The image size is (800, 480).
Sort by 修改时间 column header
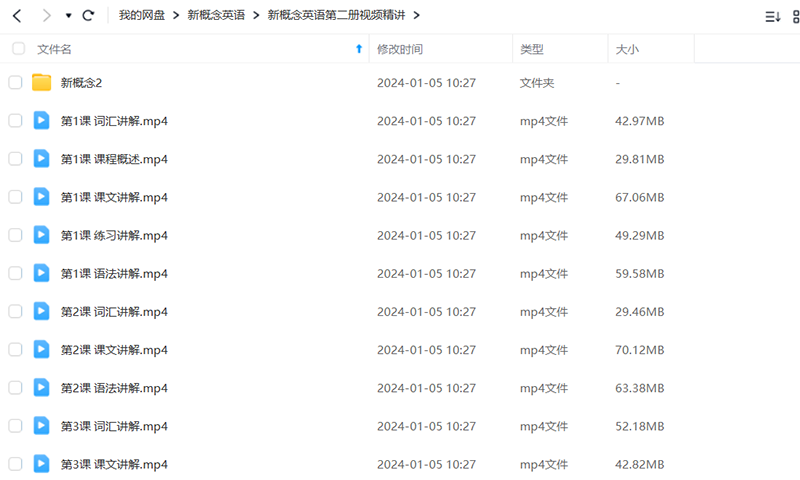click(399, 49)
